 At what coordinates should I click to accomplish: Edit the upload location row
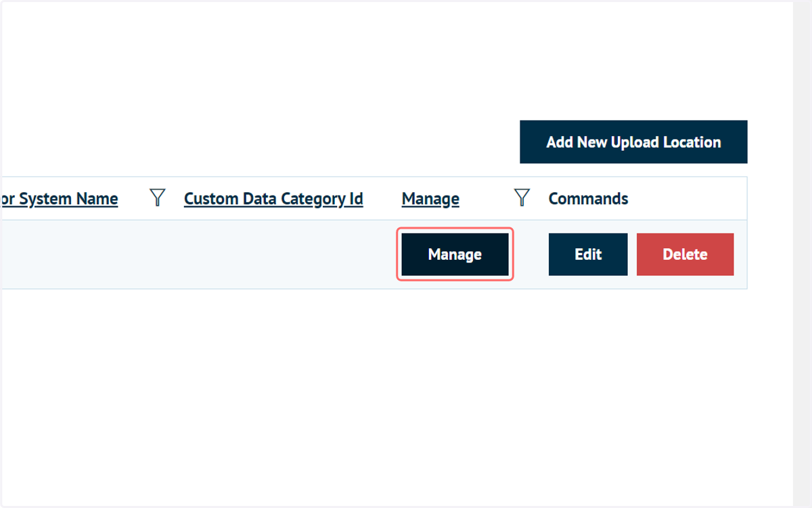[588, 254]
